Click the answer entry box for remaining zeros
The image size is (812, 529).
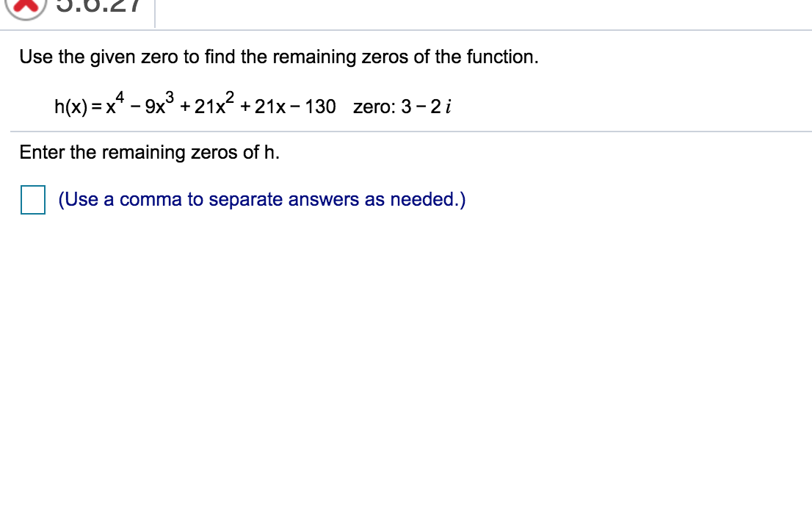pyautogui.click(x=32, y=198)
